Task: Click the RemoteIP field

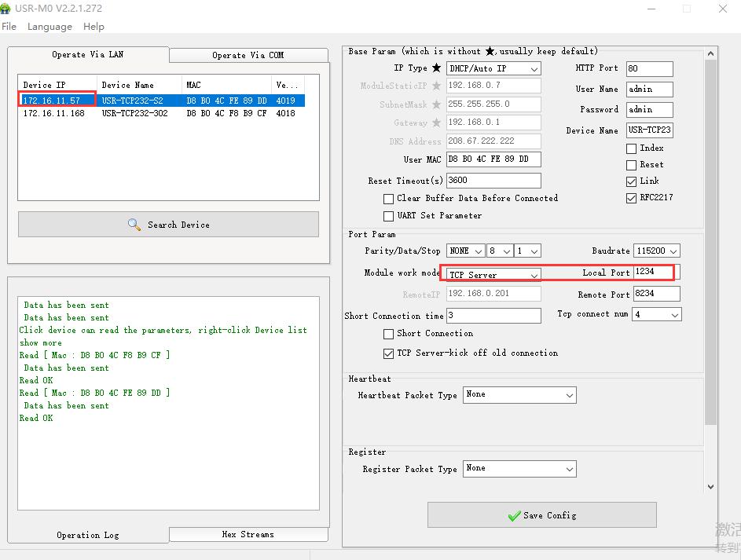Action: tap(493, 293)
